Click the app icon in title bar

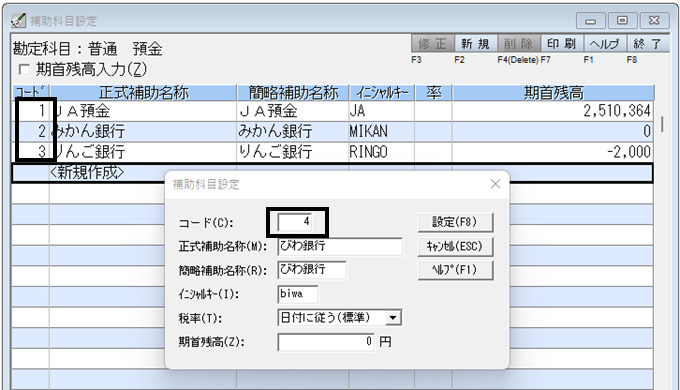tap(18, 20)
